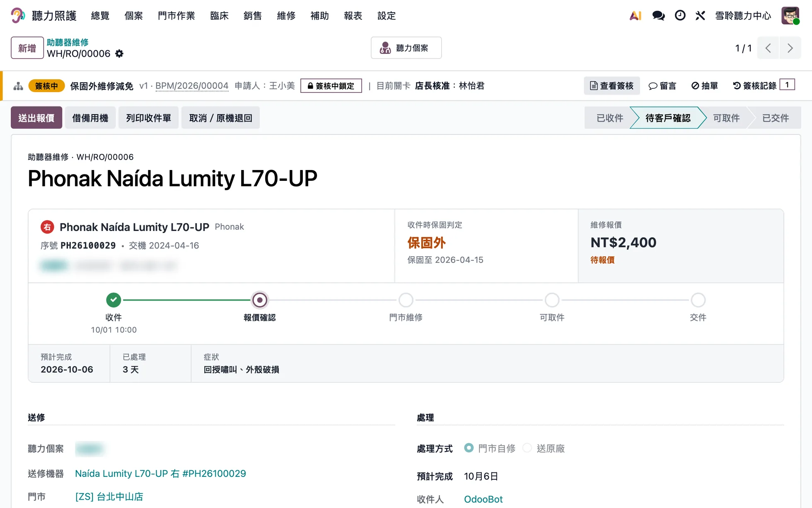This screenshot has width=812, height=508.
Task: Click the 查看簽核 button
Action: pos(612,86)
